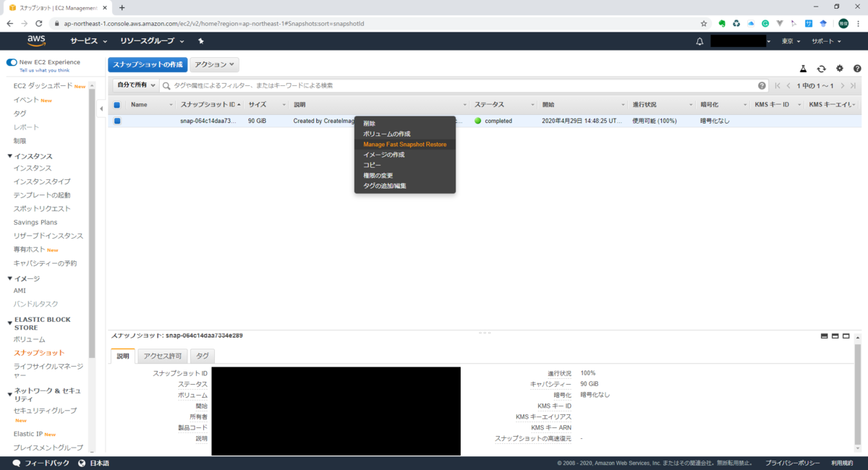Focus the tag or keyword filter search box
The height and width of the screenshot is (470, 868).
464,85
